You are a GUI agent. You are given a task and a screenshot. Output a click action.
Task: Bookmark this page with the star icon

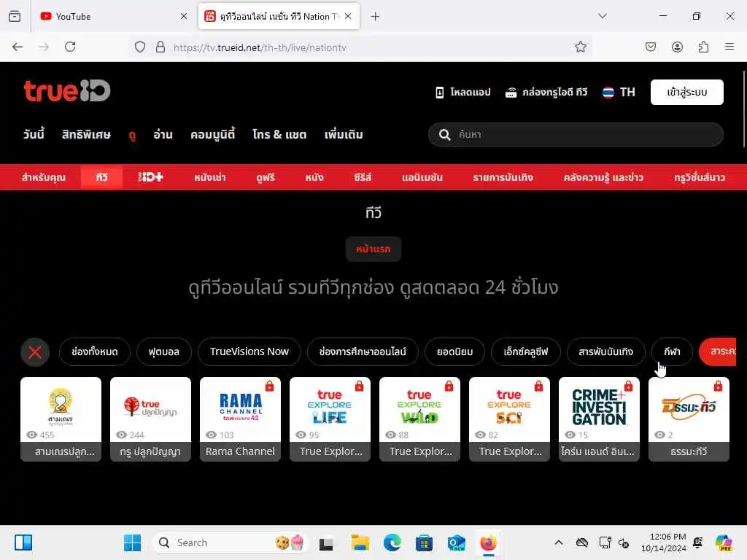click(x=580, y=47)
